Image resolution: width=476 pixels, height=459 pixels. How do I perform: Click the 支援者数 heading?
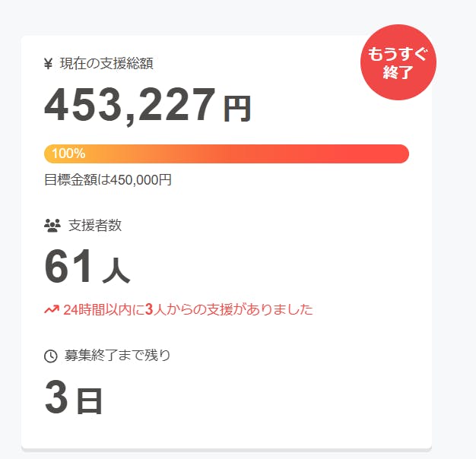click(95, 225)
